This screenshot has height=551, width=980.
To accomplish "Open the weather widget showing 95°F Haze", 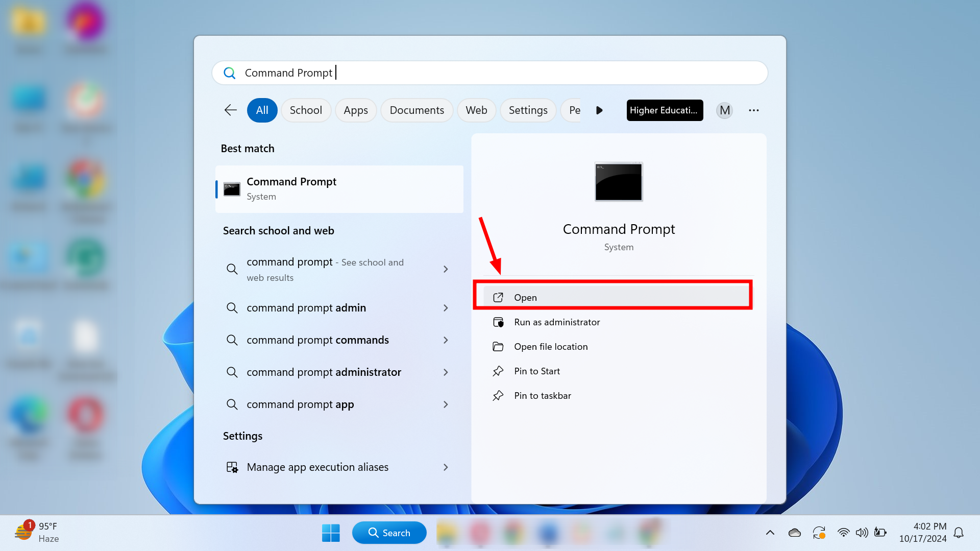I will (x=37, y=532).
